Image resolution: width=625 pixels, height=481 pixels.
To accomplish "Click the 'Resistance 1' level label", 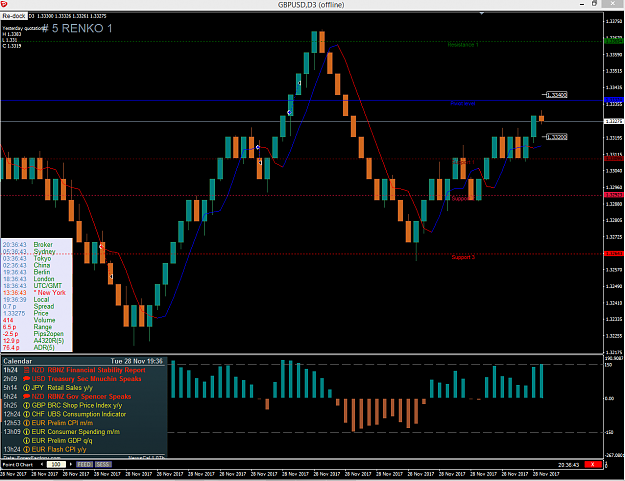I will (463, 45).
